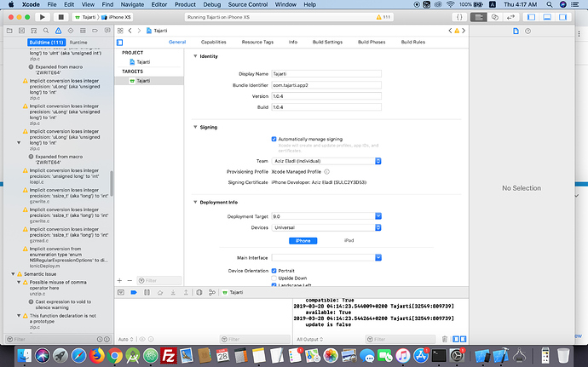The height and width of the screenshot is (367, 588).
Task: Remove target with minus button
Action: (130, 280)
